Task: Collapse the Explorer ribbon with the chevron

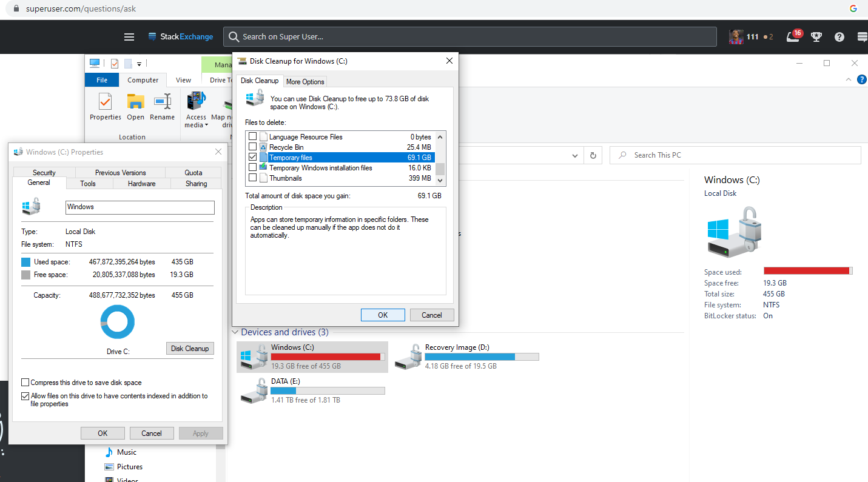Action: pos(849,79)
